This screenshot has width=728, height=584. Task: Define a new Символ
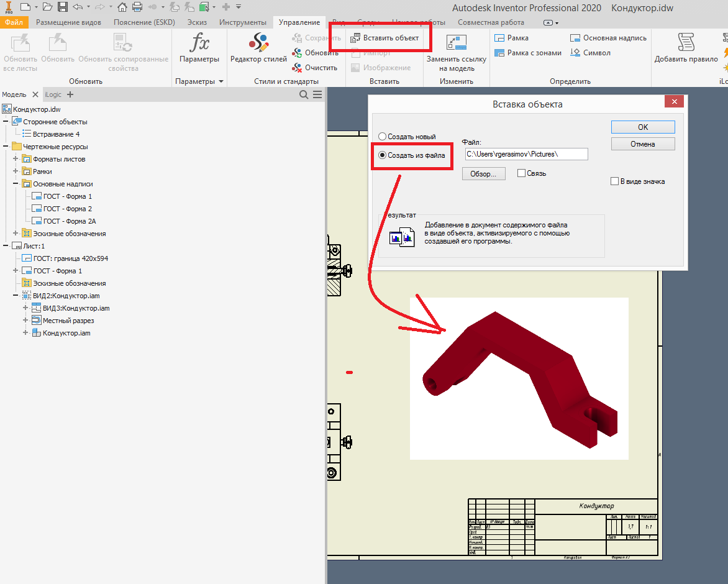tap(590, 53)
